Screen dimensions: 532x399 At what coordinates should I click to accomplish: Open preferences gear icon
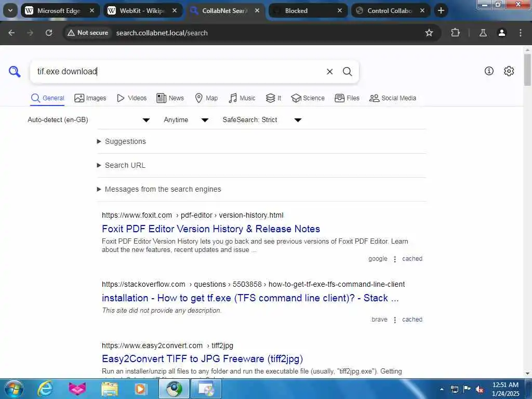(509, 71)
